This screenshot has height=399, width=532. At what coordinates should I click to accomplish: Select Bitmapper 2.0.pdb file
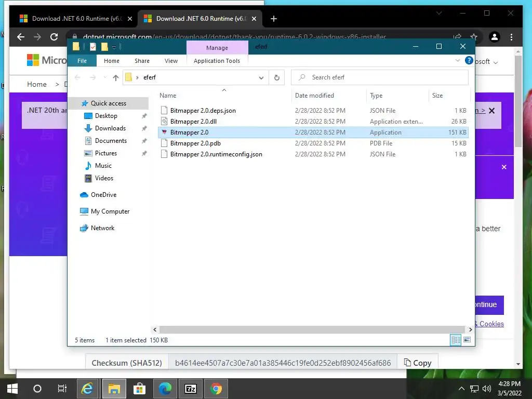313,143
